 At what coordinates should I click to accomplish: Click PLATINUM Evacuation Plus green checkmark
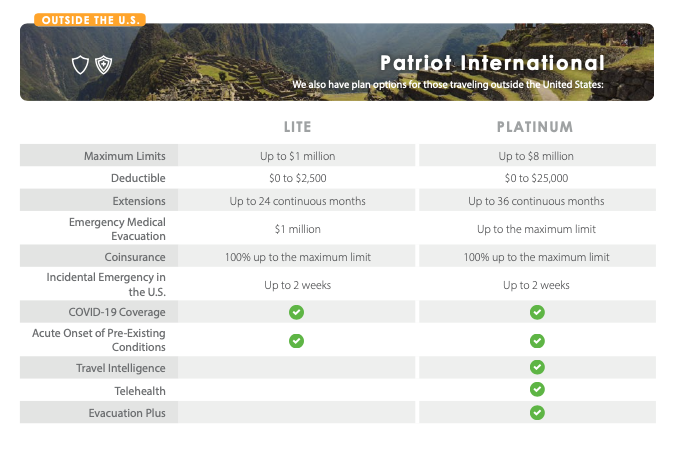(x=537, y=412)
